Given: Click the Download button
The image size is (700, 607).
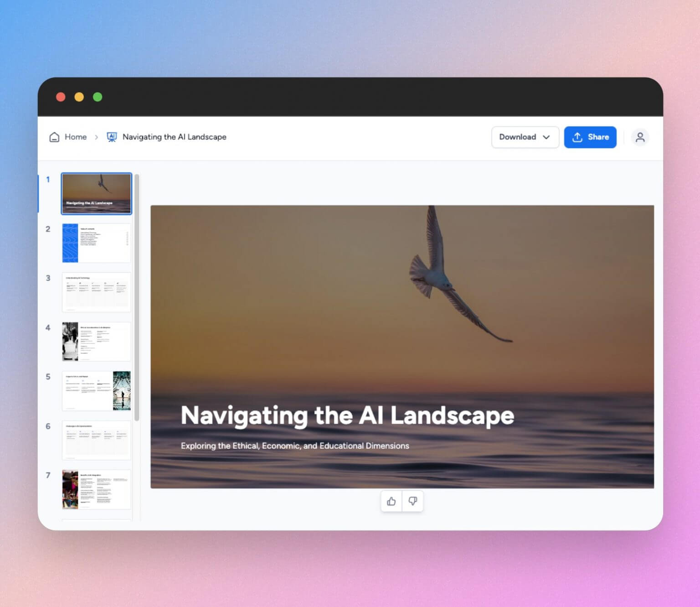Looking at the screenshot, I should pyautogui.click(x=518, y=137).
